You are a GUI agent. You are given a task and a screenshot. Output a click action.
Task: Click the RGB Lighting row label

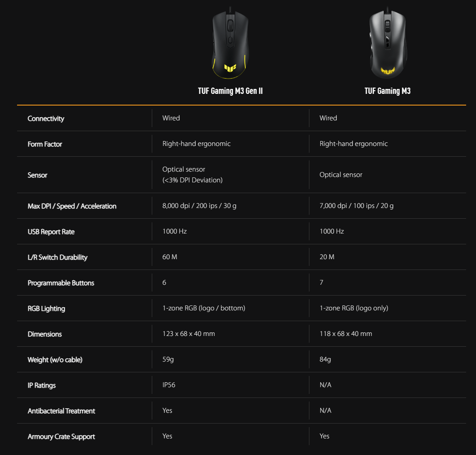46,309
